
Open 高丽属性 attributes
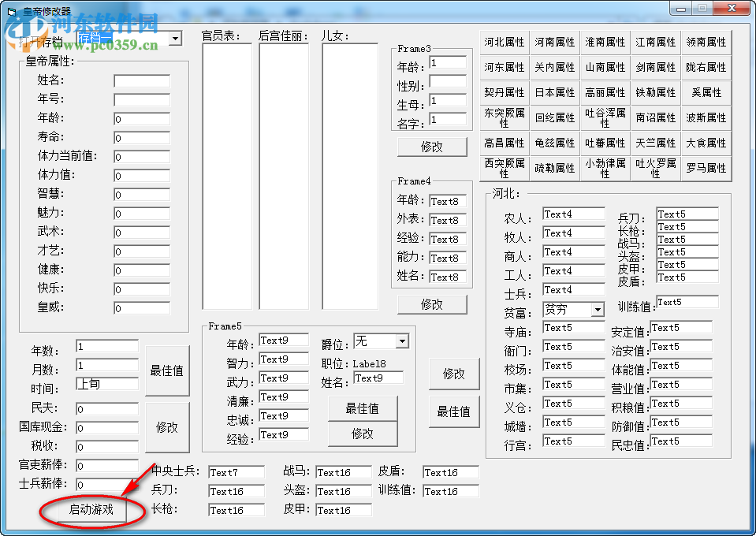(x=605, y=92)
